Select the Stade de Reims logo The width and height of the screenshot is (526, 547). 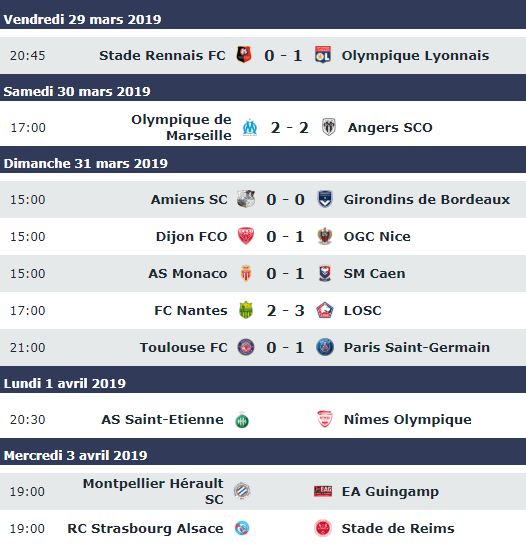[x=323, y=528]
